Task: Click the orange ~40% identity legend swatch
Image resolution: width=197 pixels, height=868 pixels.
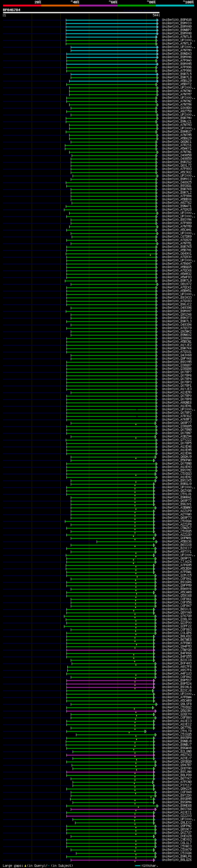Action: coord(60,6)
